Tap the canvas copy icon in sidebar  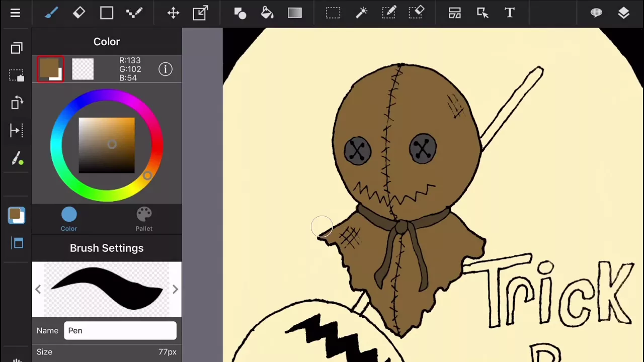pyautogui.click(x=17, y=48)
